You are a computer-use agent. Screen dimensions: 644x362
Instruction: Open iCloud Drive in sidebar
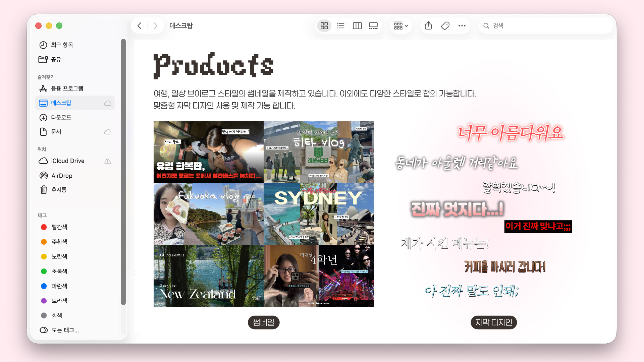click(75, 161)
